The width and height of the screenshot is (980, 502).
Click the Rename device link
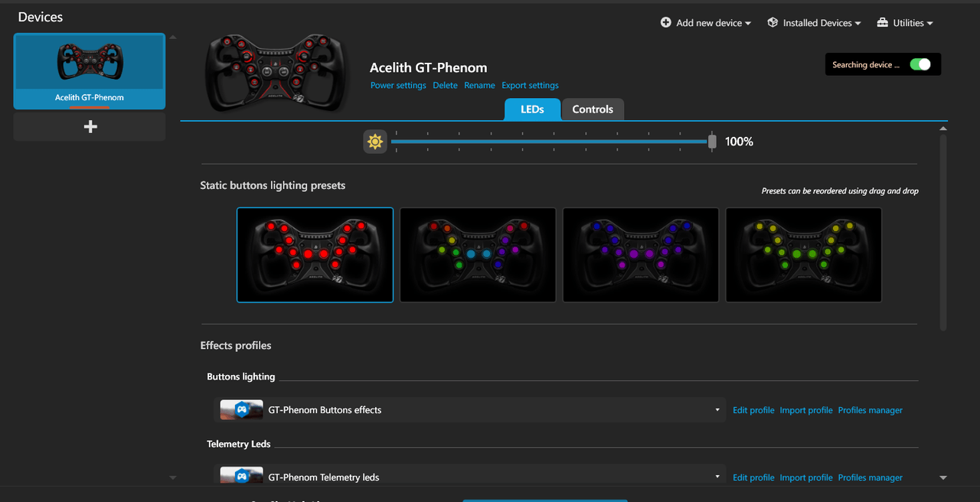[x=479, y=86]
